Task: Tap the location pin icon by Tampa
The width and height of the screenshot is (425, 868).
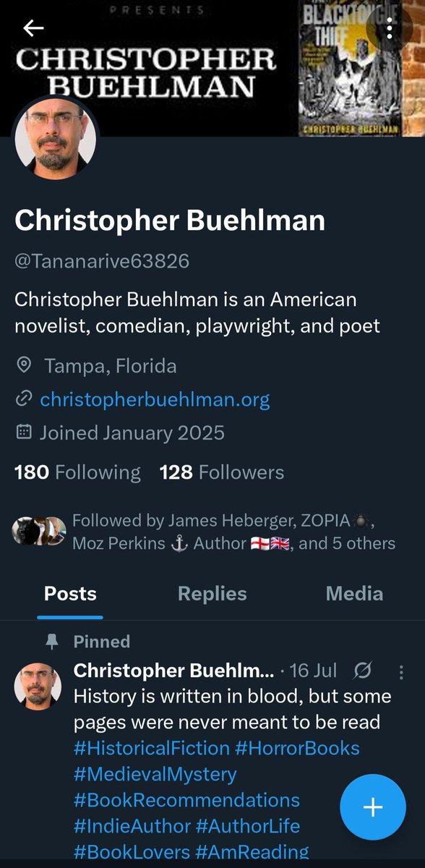Action: (x=24, y=366)
